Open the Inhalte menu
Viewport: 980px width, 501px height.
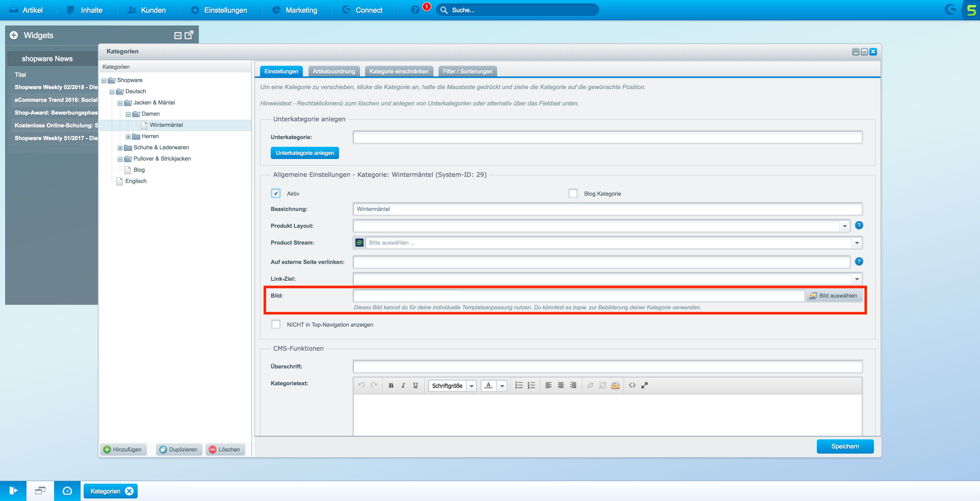tap(85, 10)
